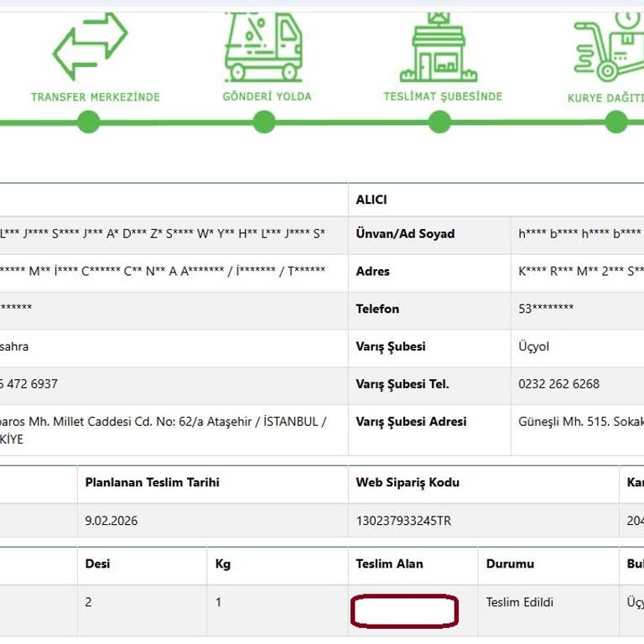Click the Desi value 2
644x644 pixels.
(x=88, y=602)
